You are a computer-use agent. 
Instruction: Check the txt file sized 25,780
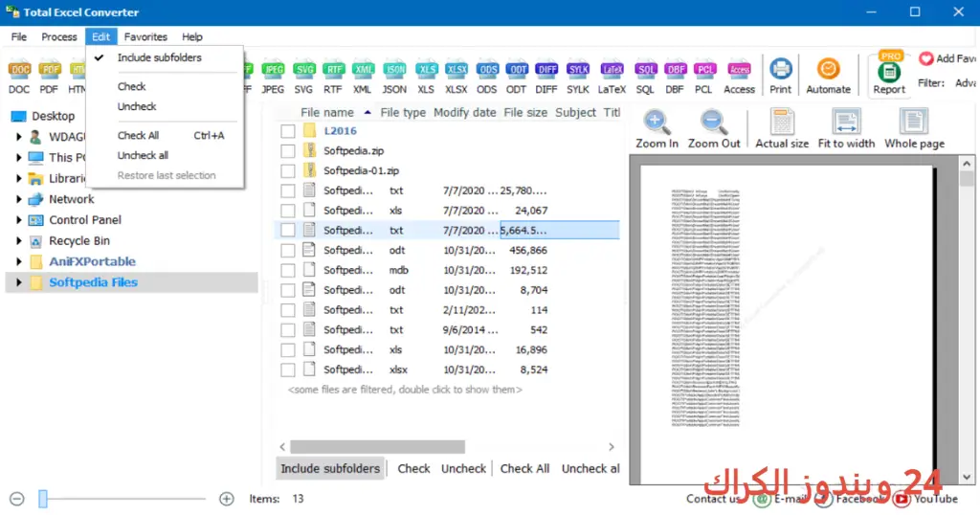(287, 190)
